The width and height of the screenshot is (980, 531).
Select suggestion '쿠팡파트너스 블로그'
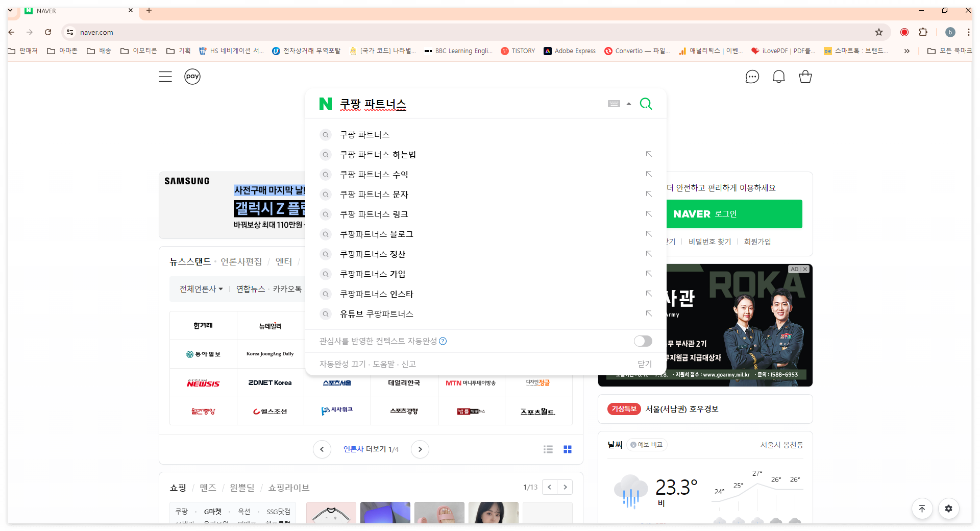click(x=377, y=234)
